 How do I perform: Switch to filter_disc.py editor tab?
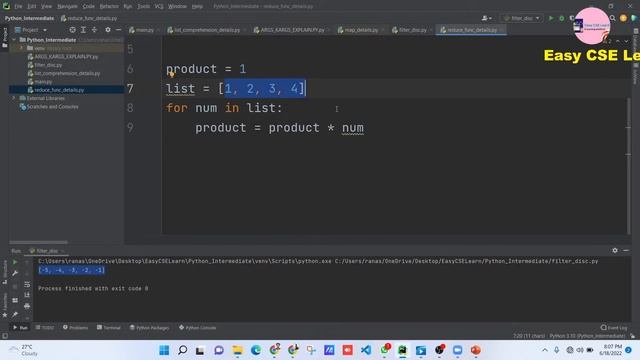[412, 30]
